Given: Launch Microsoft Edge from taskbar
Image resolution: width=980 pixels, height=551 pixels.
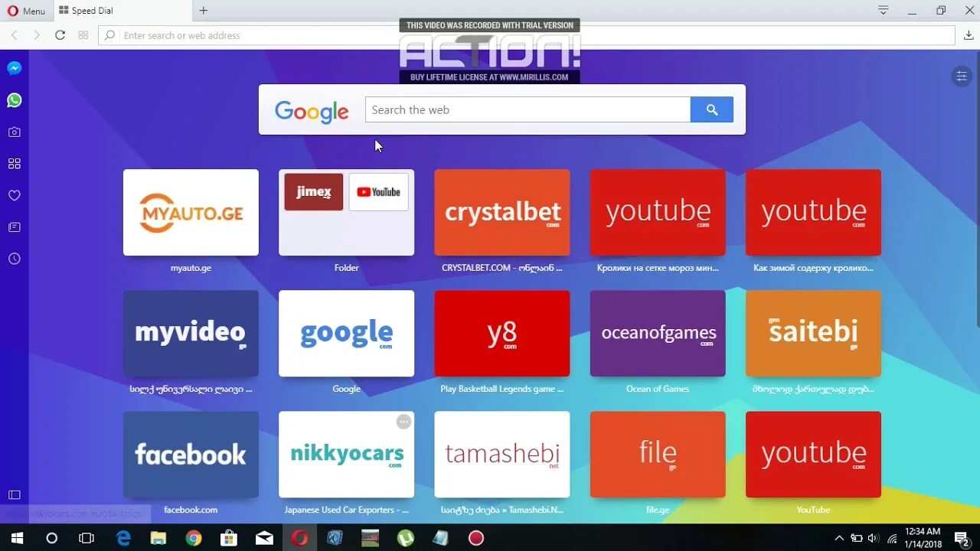Looking at the screenshot, I should click(x=123, y=538).
